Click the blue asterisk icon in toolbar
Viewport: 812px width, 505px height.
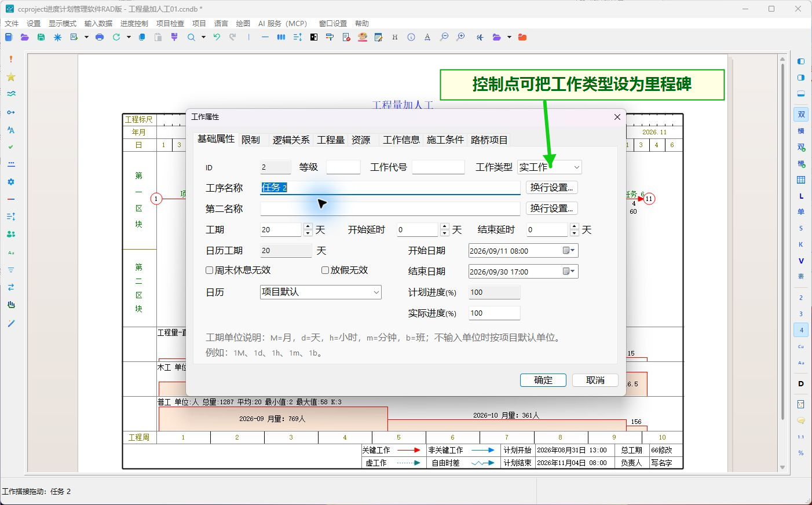pyautogui.click(x=57, y=37)
